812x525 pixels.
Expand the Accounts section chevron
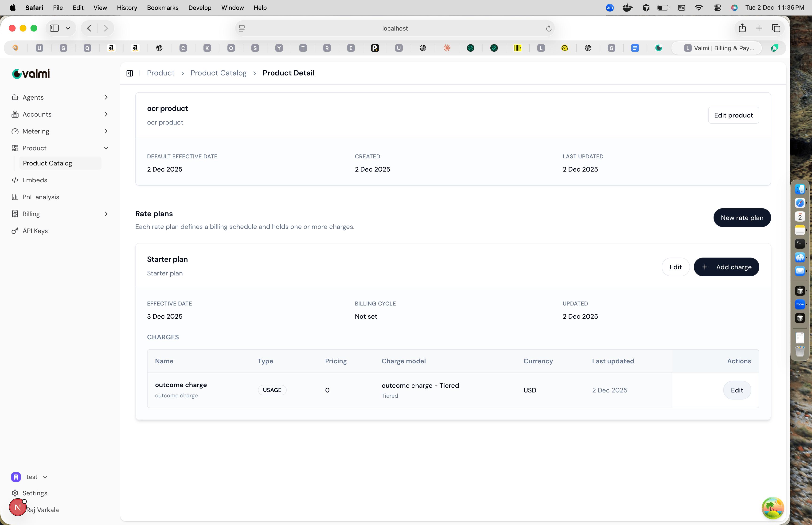coord(106,114)
